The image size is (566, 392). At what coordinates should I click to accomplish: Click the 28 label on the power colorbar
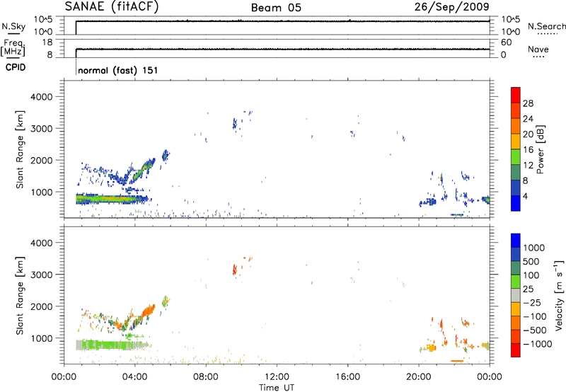click(x=528, y=103)
